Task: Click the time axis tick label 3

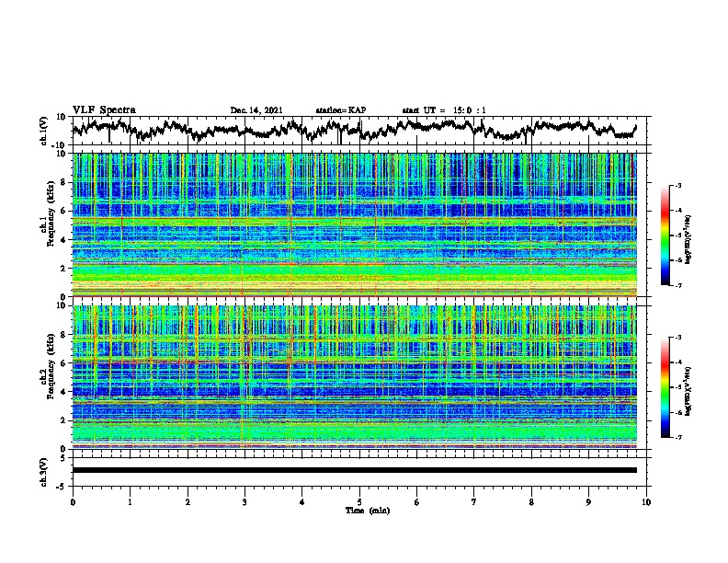Action: pyautogui.click(x=245, y=502)
